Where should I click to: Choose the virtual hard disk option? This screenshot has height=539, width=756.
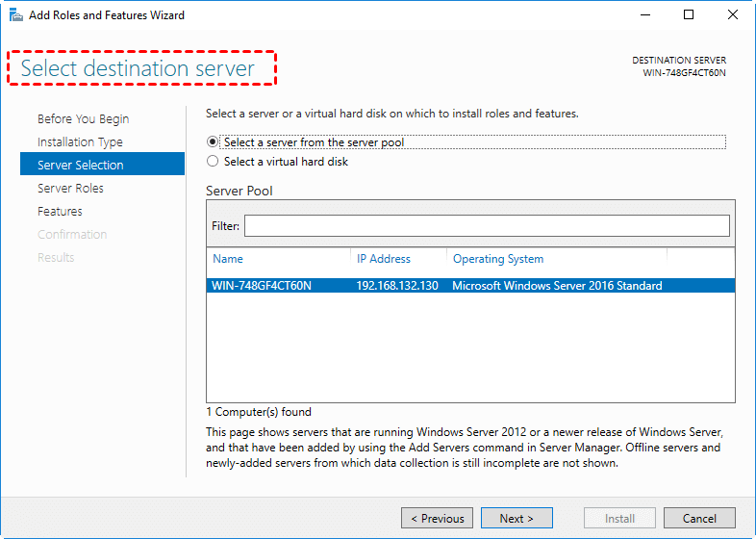coord(214,162)
